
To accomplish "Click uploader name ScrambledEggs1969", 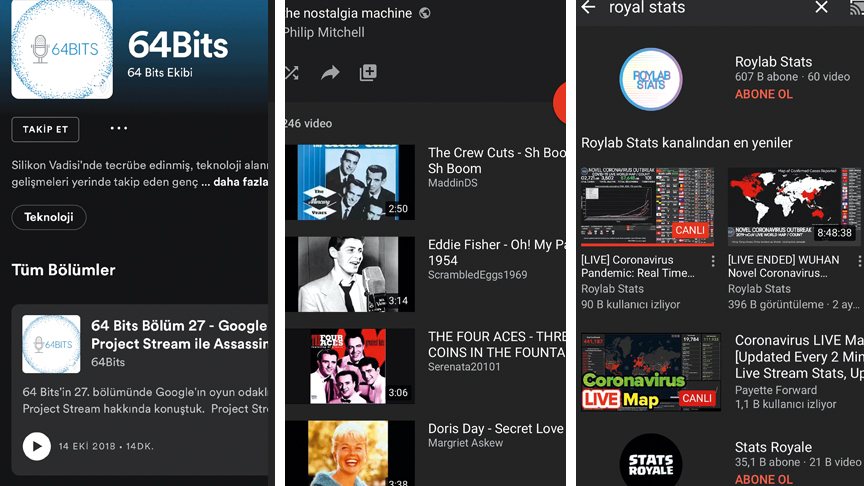I will point(478,275).
